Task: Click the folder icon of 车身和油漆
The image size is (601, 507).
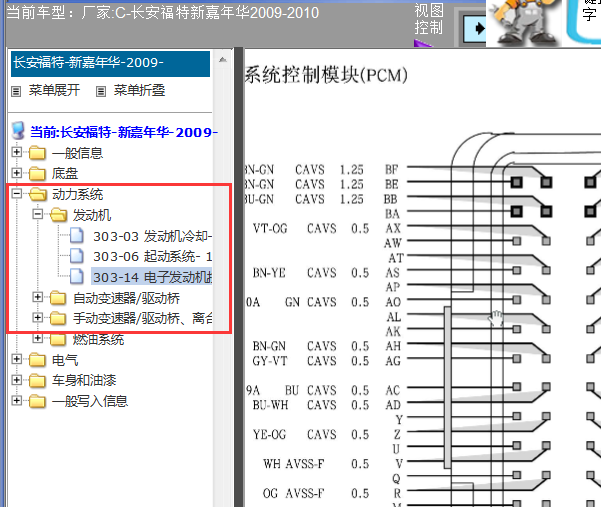Action: point(37,381)
